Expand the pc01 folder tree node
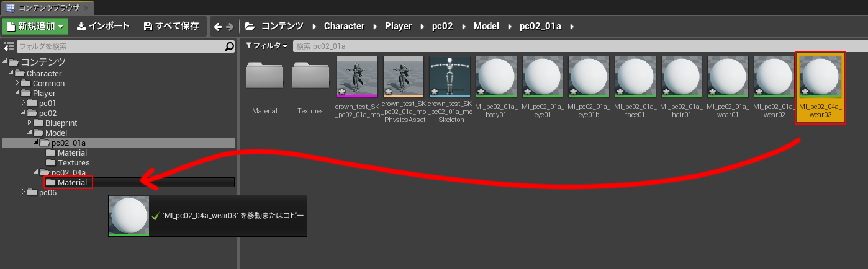868x269 pixels. click(24, 102)
